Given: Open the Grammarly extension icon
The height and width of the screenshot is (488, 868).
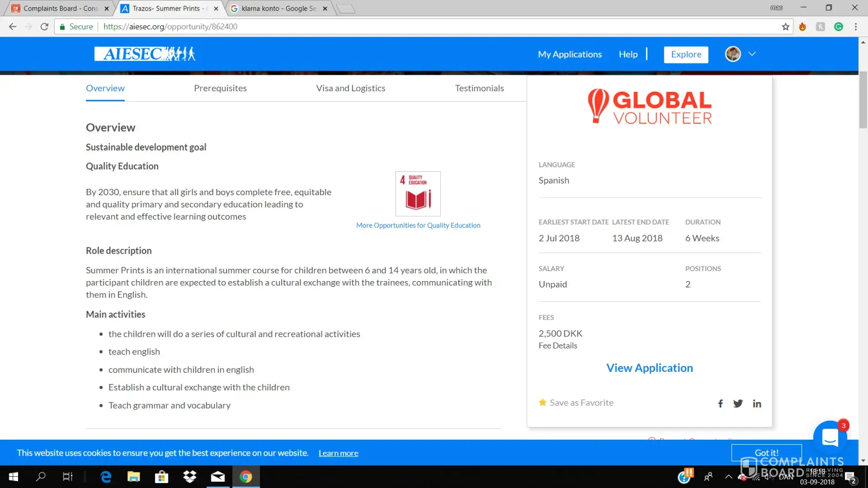Looking at the screenshot, I should (839, 27).
